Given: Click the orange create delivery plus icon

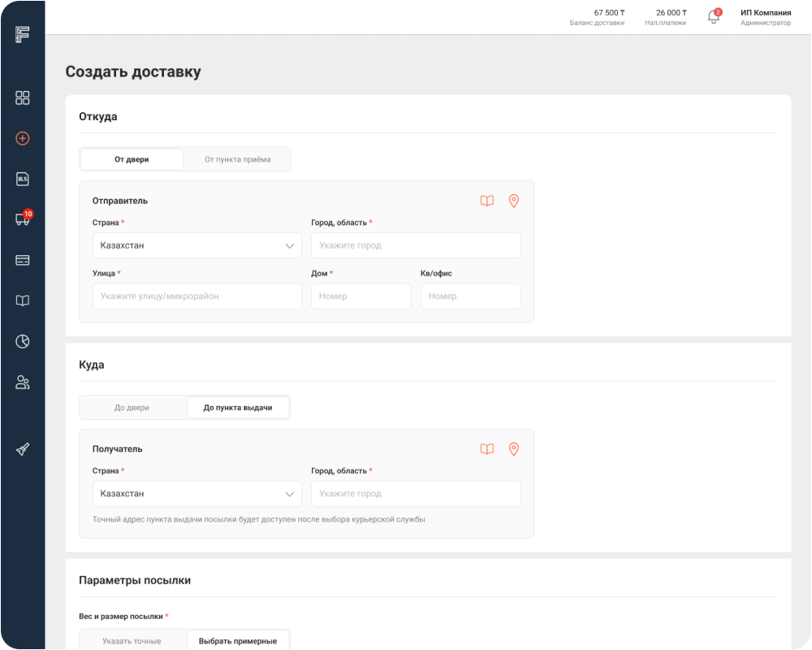Looking at the screenshot, I should pyautogui.click(x=23, y=138).
